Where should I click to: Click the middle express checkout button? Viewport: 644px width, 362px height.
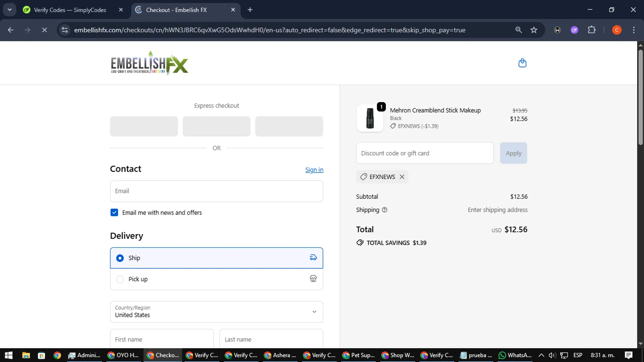[216, 126]
